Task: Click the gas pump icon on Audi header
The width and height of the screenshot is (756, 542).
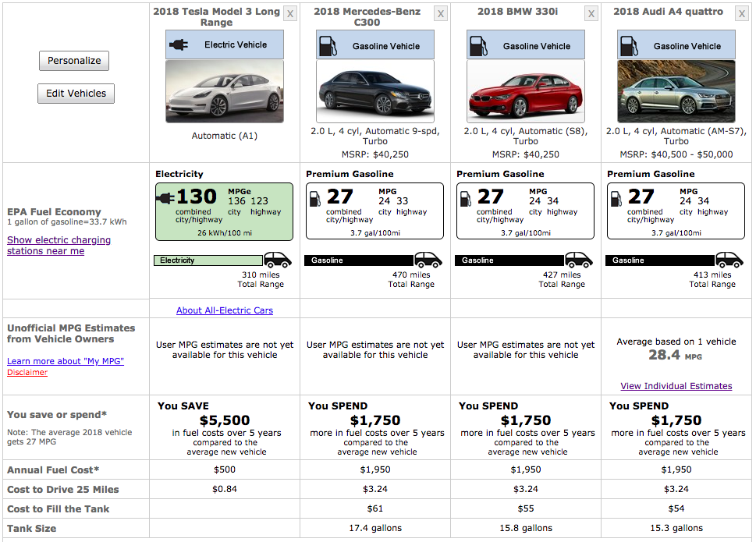Action: point(629,46)
